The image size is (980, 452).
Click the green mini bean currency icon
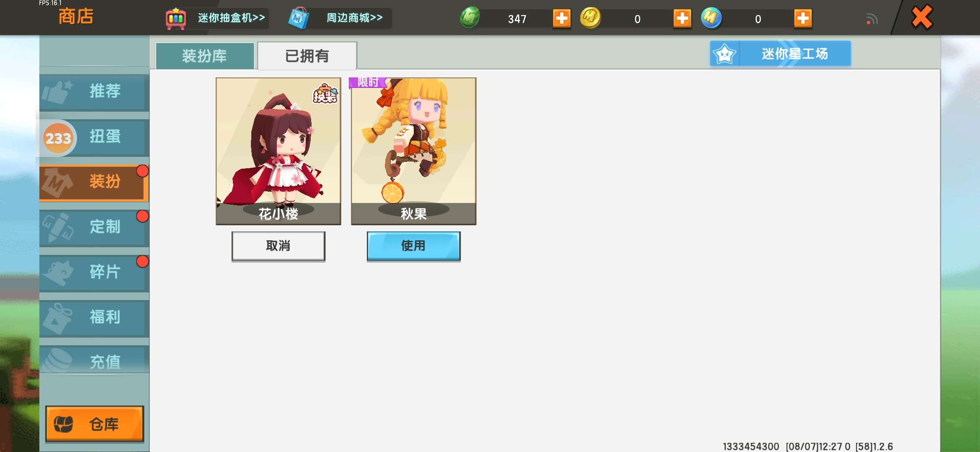[x=470, y=18]
